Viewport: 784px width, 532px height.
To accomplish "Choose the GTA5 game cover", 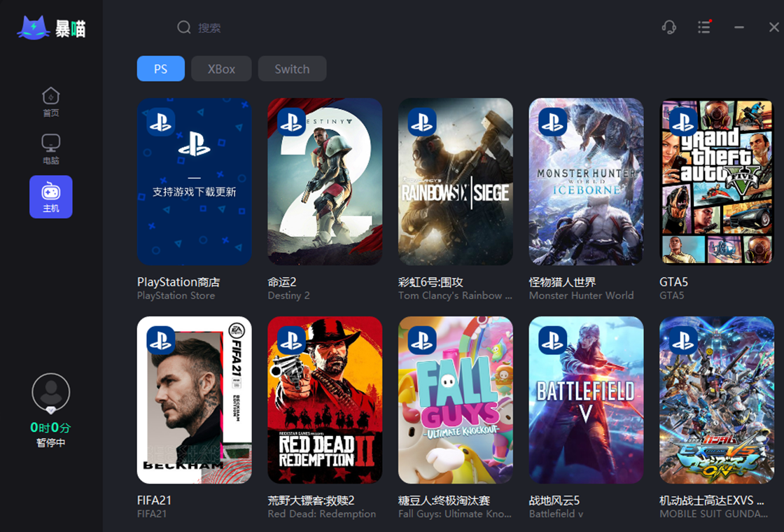I will (x=717, y=181).
